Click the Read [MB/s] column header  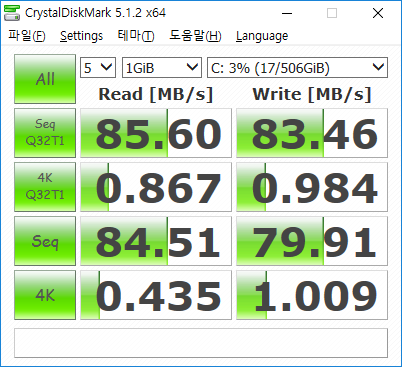click(156, 94)
